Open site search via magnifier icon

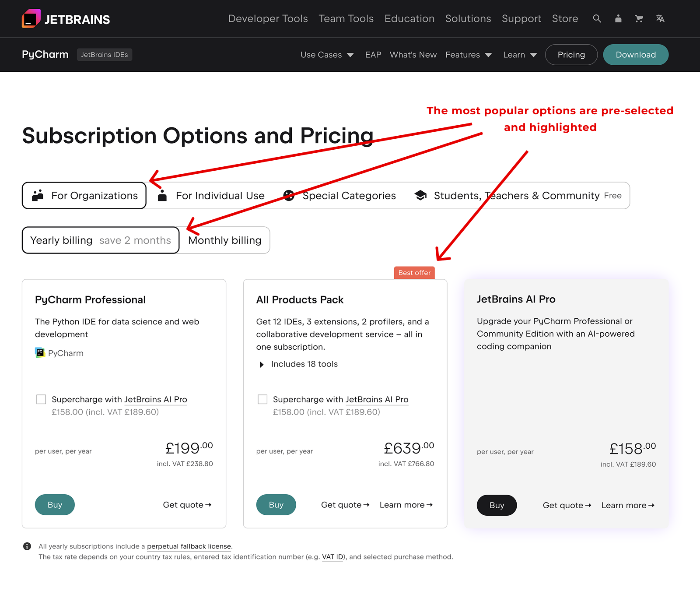click(x=597, y=19)
